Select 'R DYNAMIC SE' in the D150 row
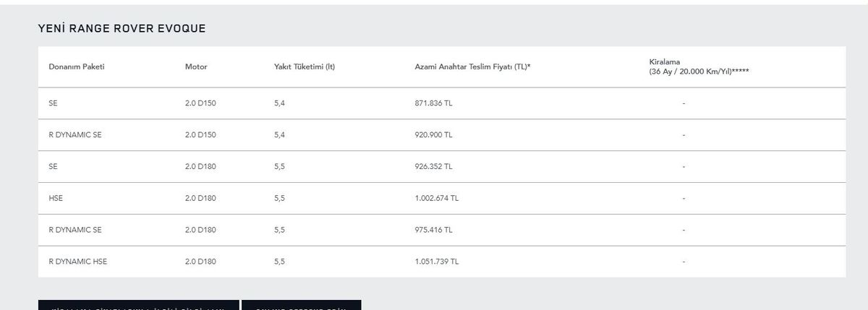The image size is (868, 310). tap(75, 135)
